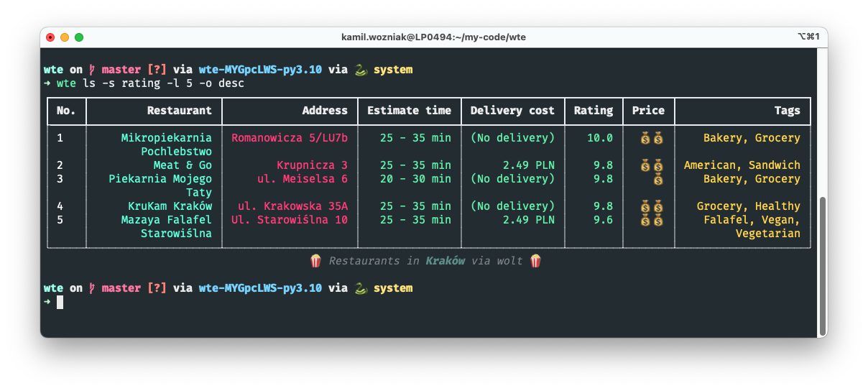Click the blinking block cursor at the empty prompt
The width and height of the screenshot is (868, 391).
60,302
